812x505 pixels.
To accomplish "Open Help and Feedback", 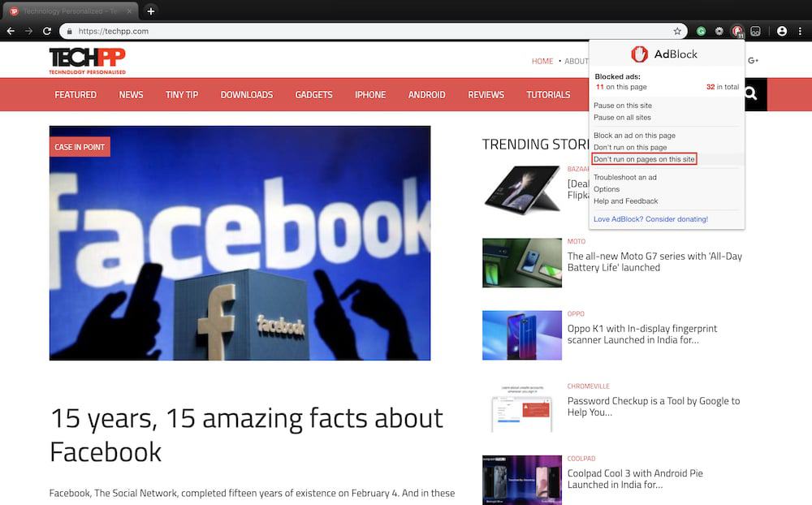I will click(x=625, y=201).
